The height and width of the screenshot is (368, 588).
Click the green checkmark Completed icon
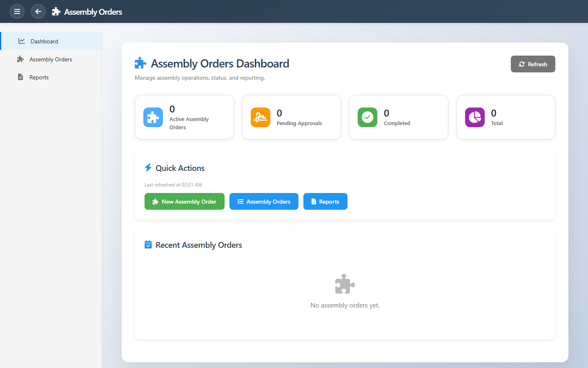click(x=367, y=117)
